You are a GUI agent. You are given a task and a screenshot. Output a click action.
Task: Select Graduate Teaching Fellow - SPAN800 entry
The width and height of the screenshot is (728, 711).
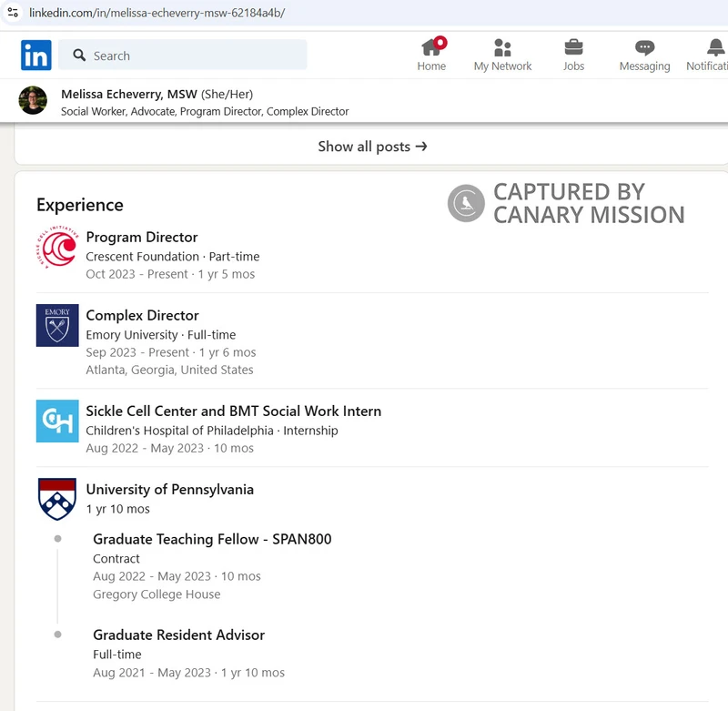[x=212, y=539]
